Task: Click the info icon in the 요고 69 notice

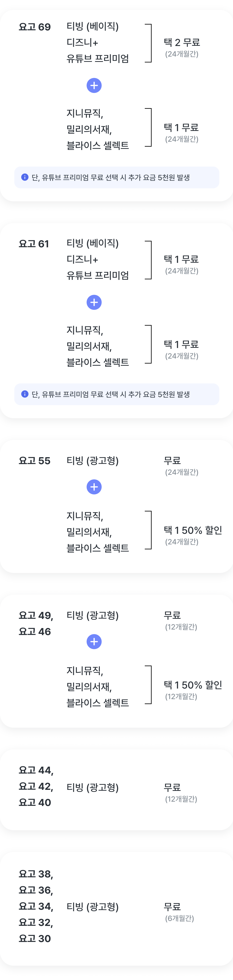Action: click(x=25, y=177)
